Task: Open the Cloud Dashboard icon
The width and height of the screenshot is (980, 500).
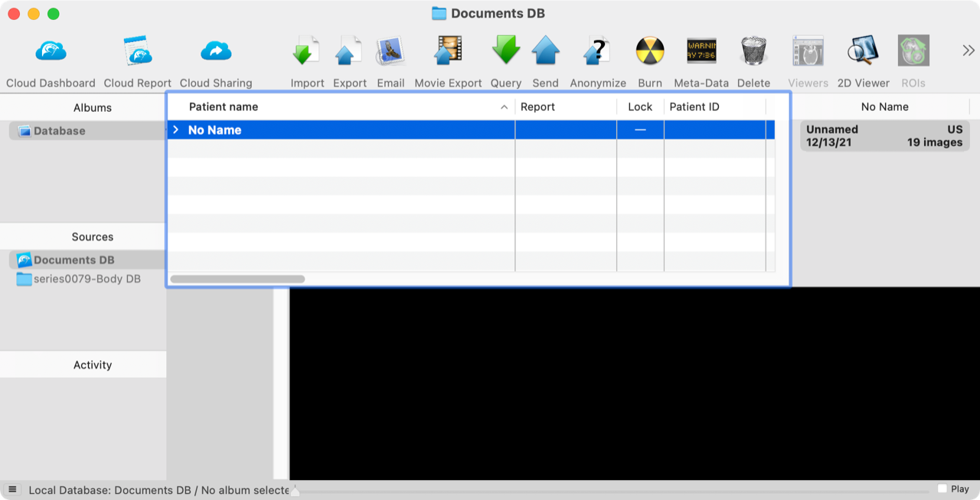Action: click(x=50, y=54)
